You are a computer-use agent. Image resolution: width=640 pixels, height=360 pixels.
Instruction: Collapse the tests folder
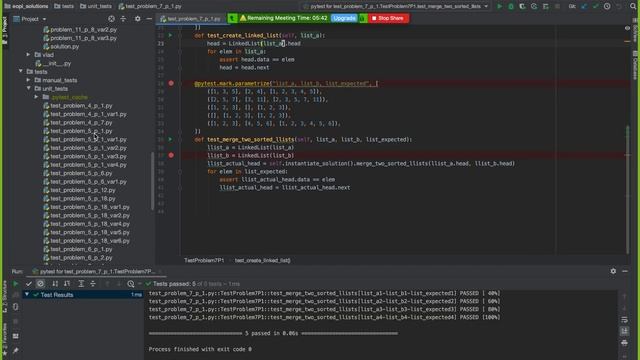pos(20,71)
